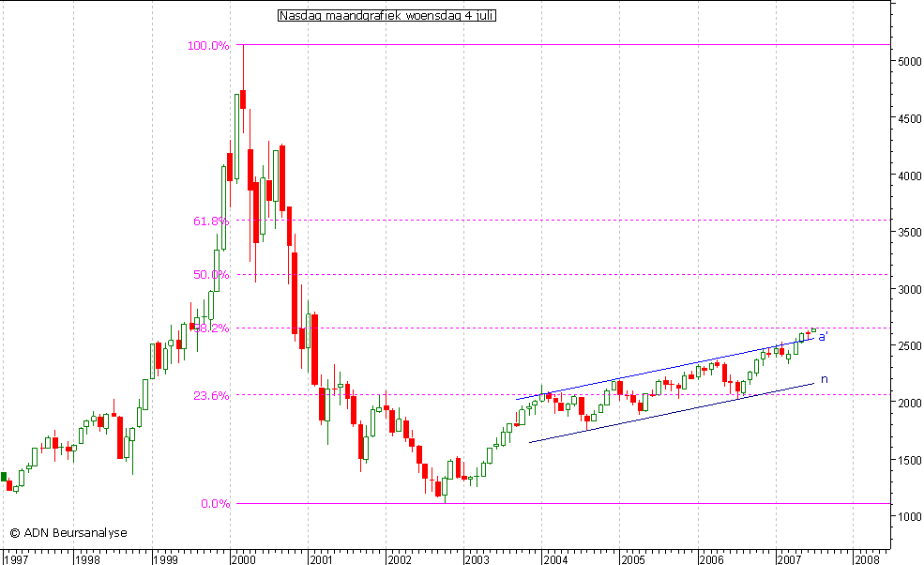This screenshot has width=924, height=565.
Task: Select the 50.0% Fibonacci label
Action: coord(211,275)
